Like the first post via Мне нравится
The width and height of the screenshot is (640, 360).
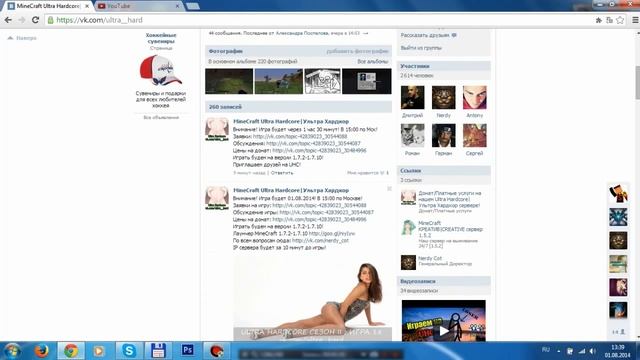[x=368, y=173]
